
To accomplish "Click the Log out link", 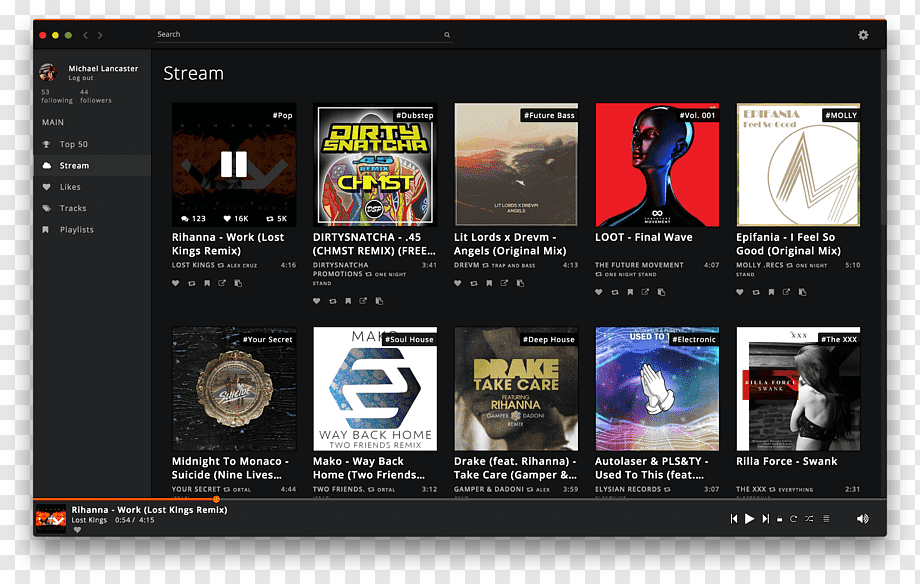I will pos(80,78).
